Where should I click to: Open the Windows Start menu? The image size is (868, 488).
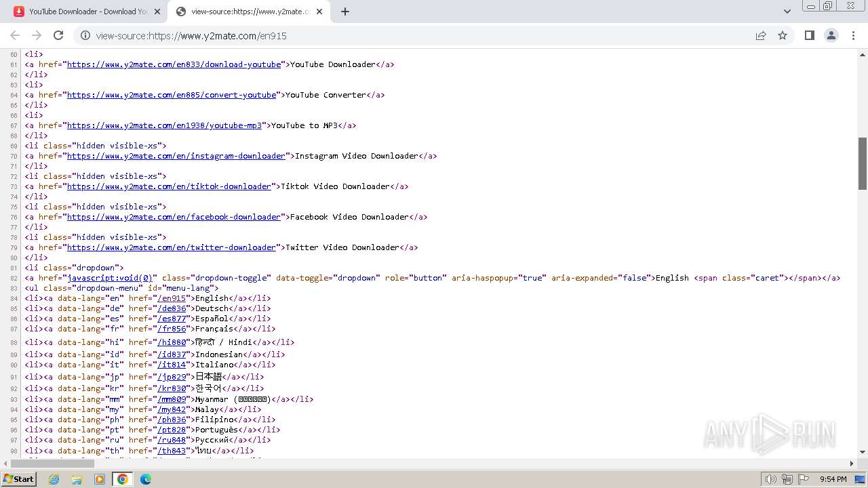tap(19, 479)
